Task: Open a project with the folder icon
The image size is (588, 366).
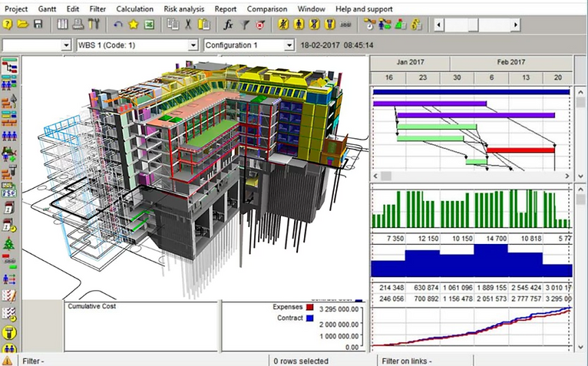Action: point(23,25)
